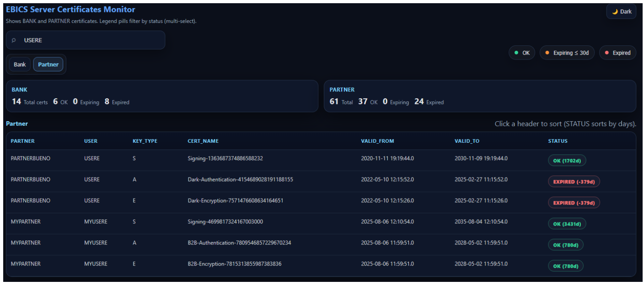Toggle the Expiring ≤ 30d filter pill
This screenshot has width=644, height=286.
567,53
